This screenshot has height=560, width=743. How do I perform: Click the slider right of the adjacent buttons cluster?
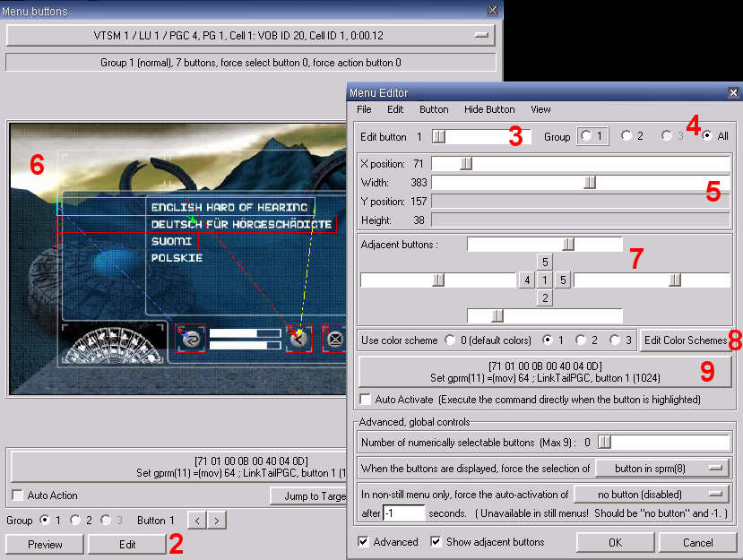(652, 280)
